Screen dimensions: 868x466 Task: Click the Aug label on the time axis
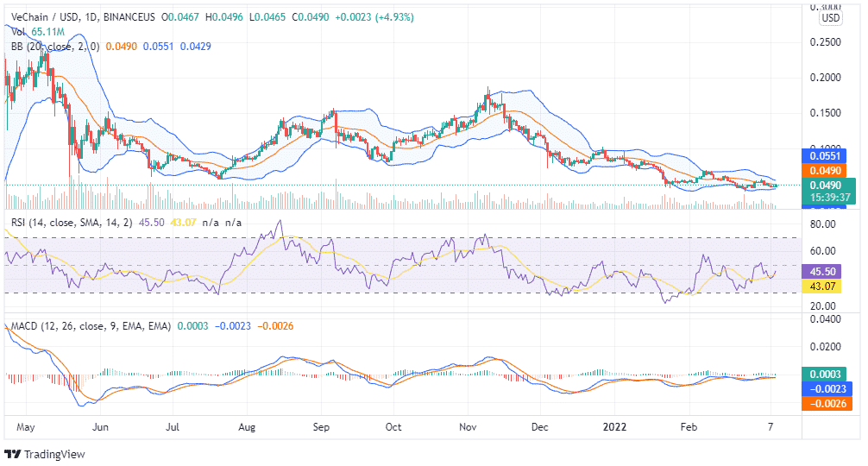pyautogui.click(x=247, y=427)
